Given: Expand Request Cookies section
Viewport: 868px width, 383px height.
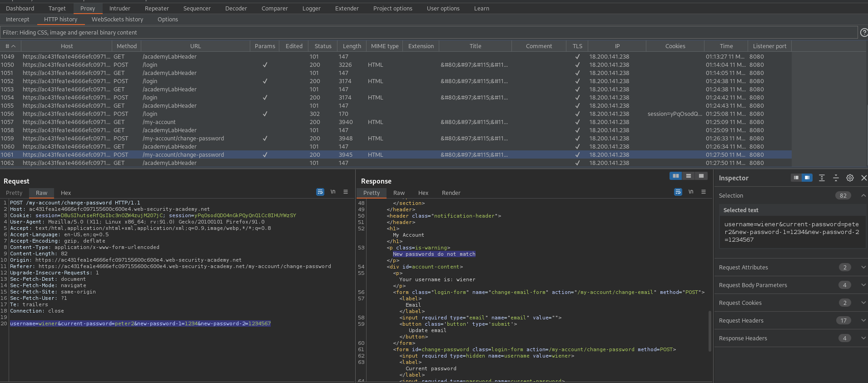Looking at the screenshot, I should (863, 303).
